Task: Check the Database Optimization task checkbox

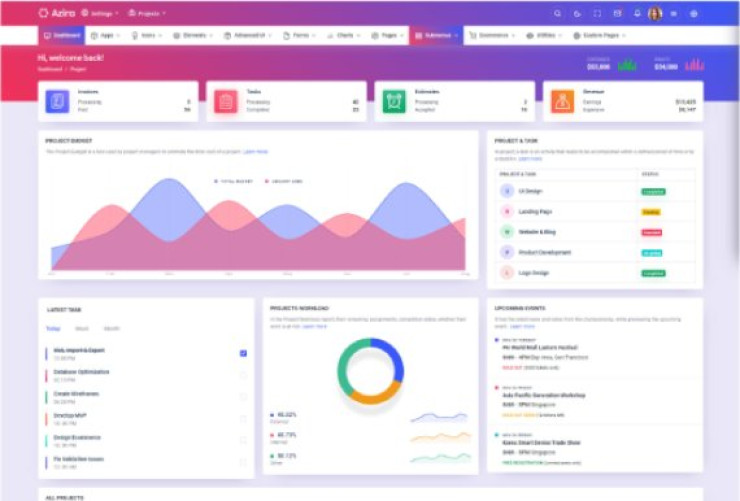Action: tap(243, 375)
